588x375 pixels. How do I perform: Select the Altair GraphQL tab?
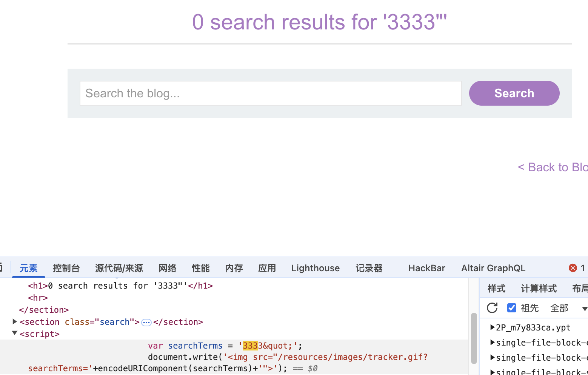(x=493, y=268)
